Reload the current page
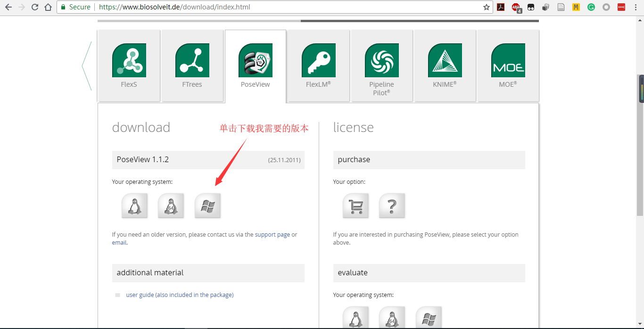This screenshot has width=644, height=329. click(x=35, y=7)
